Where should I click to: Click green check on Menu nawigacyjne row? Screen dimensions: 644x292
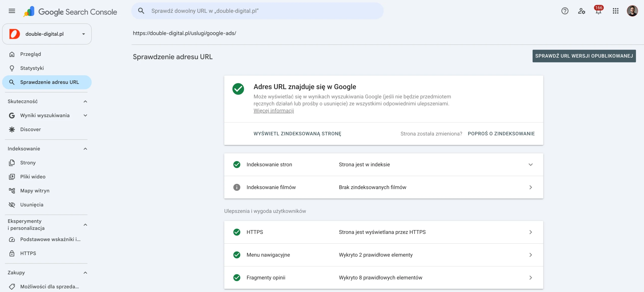click(237, 255)
